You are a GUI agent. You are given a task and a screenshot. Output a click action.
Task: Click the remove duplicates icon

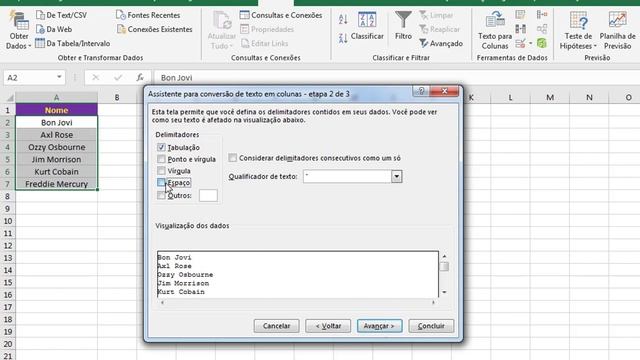(x=520, y=29)
